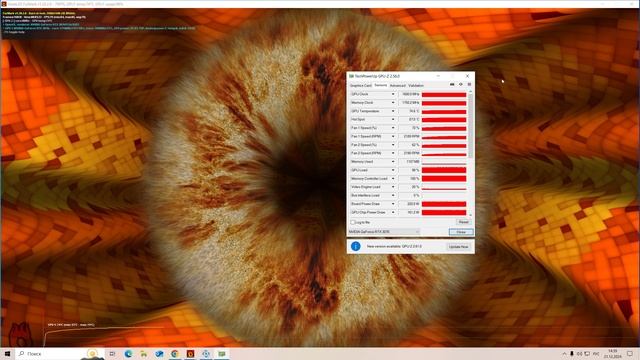Click the sensors list vertical scrollbar thumb
This screenshot has width=640, height=360.
470,126
